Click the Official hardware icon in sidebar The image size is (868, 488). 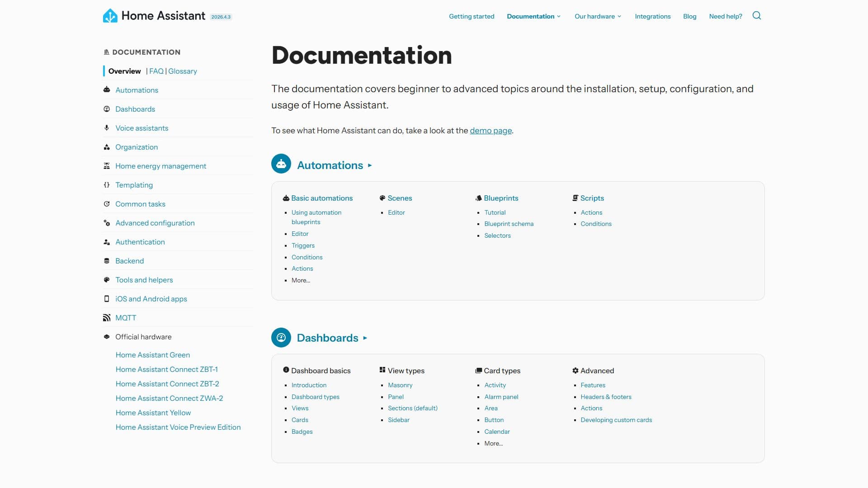tap(107, 337)
